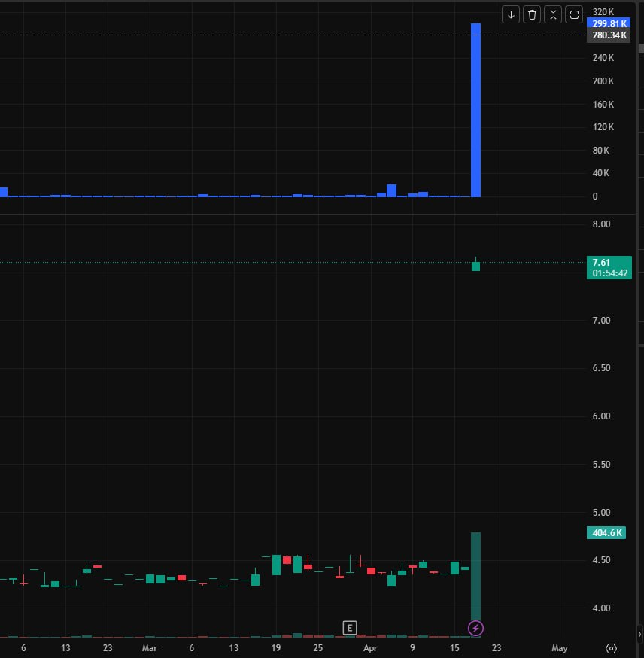The height and width of the screenshot is (658, 644).
Task: Open the purple lightning bolt event marker
Action: 475,628
